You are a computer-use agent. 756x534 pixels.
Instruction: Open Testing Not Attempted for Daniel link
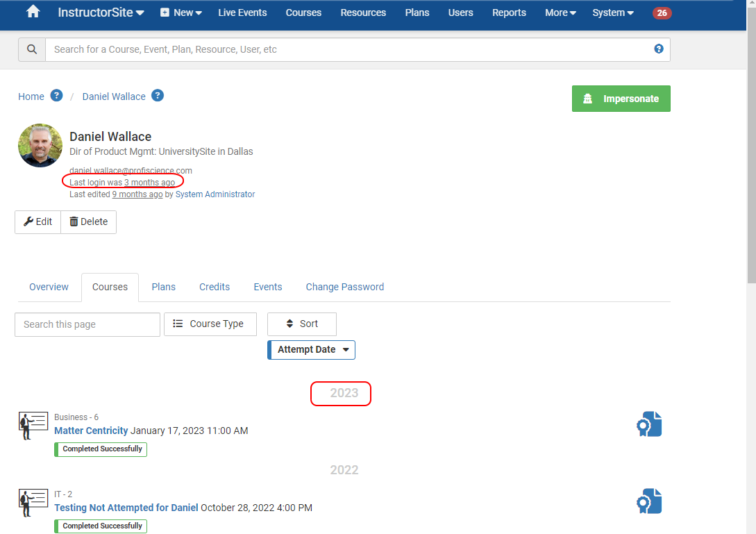pos(126,508)
